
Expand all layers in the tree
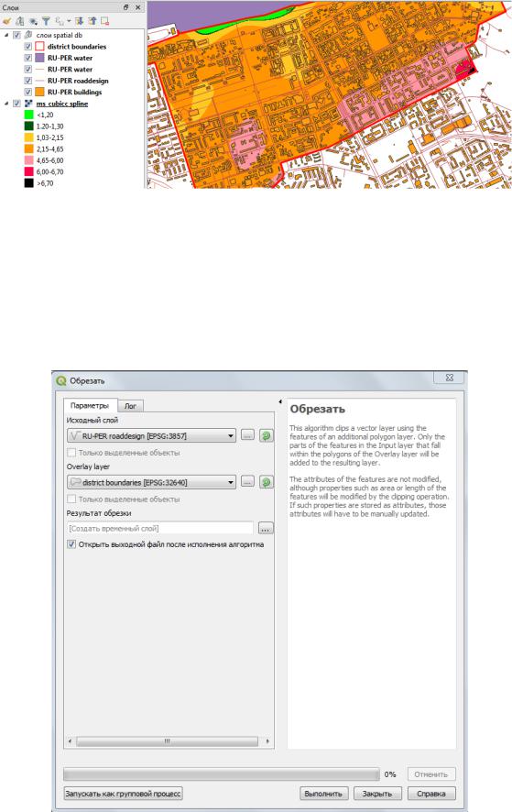pos(79,21)
